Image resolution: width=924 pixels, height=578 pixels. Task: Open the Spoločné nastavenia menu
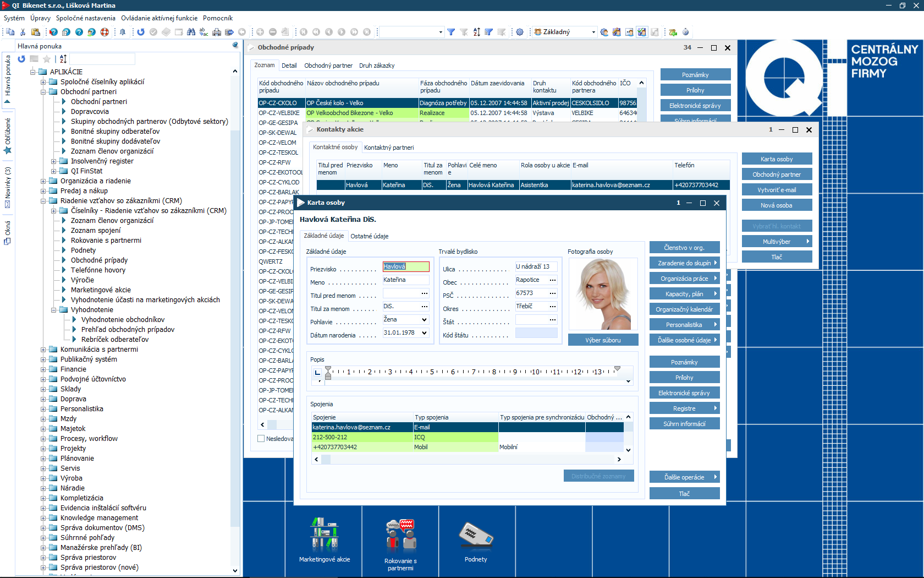85,18
